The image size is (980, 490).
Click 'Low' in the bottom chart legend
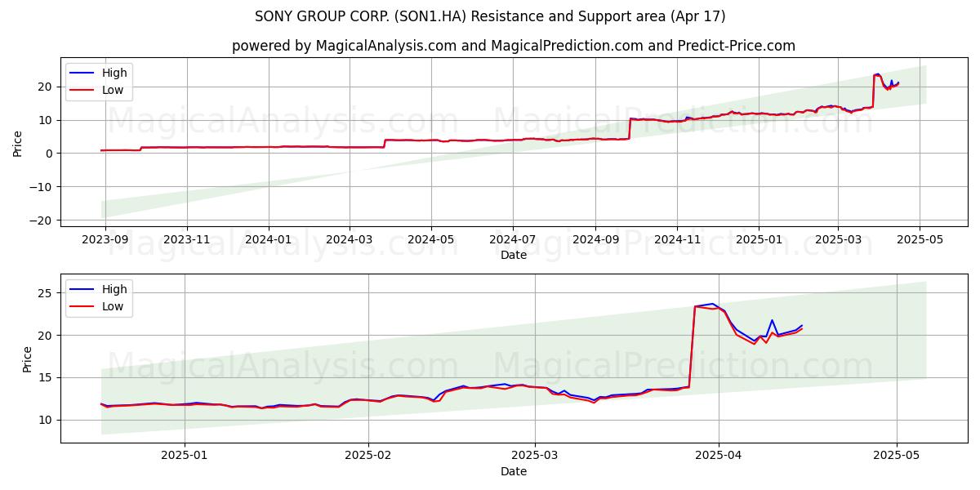(113, 306)
